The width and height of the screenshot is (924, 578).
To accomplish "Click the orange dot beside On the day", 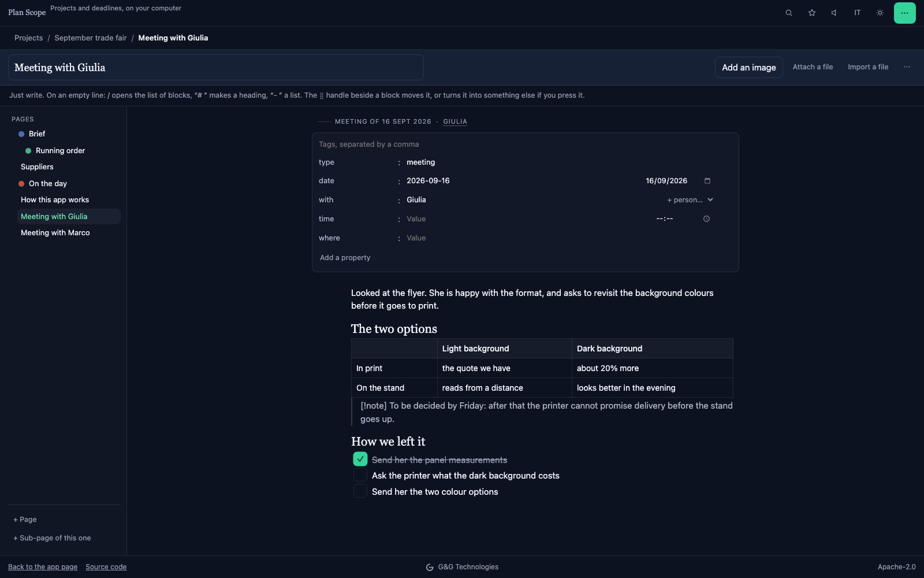I will tap(21, 184).
